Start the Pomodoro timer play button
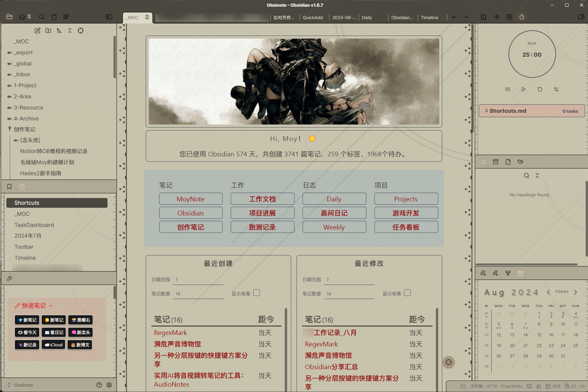This screenshot has width=588, height=392. coord(524,89)
